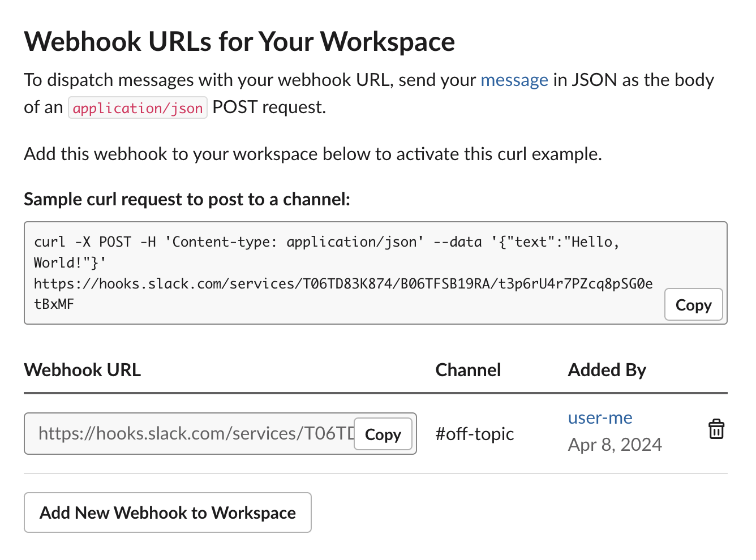Click the #off-topic channel name

click(474, 434)
